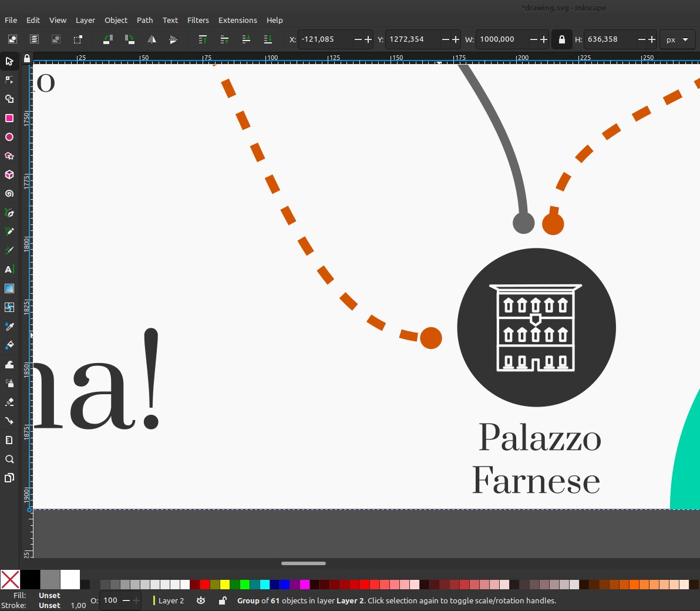Image resolution: width=700 pixels, height=611 pixels.
Task: Raise selection to top
Action: 203,39
